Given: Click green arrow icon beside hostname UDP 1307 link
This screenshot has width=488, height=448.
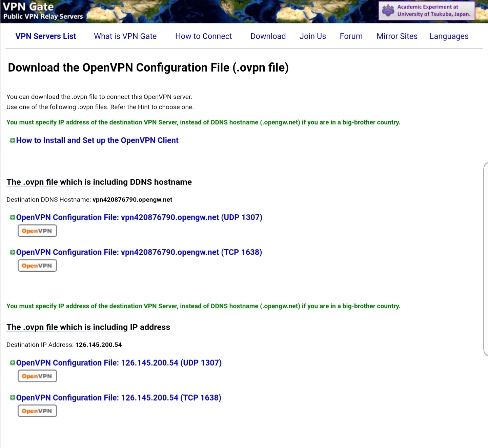Looking at the screenshot, I should coord(12,217).
